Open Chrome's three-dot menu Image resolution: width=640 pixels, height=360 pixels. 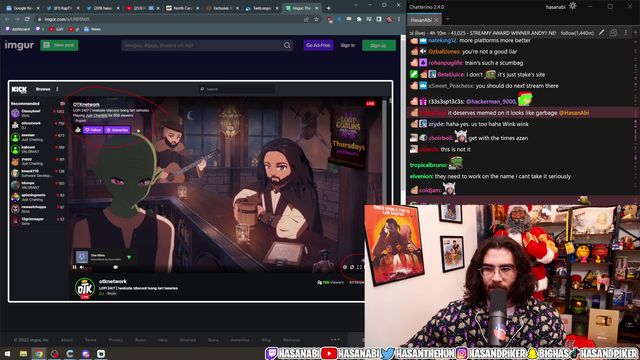point(399,19)
